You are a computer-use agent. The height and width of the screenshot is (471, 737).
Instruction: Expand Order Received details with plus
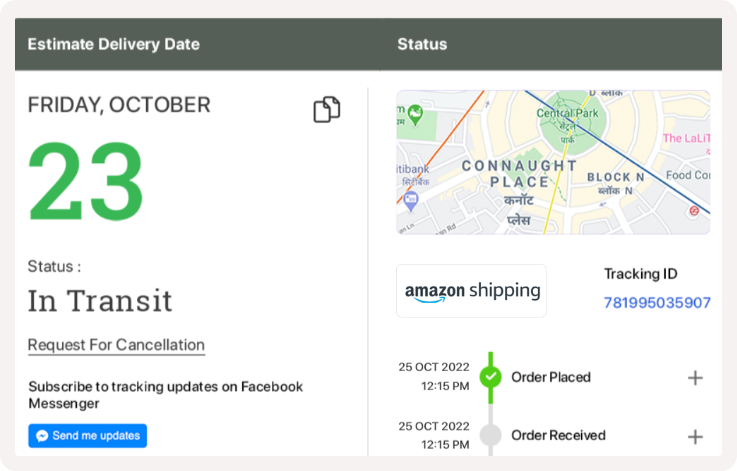coord(695,437)
